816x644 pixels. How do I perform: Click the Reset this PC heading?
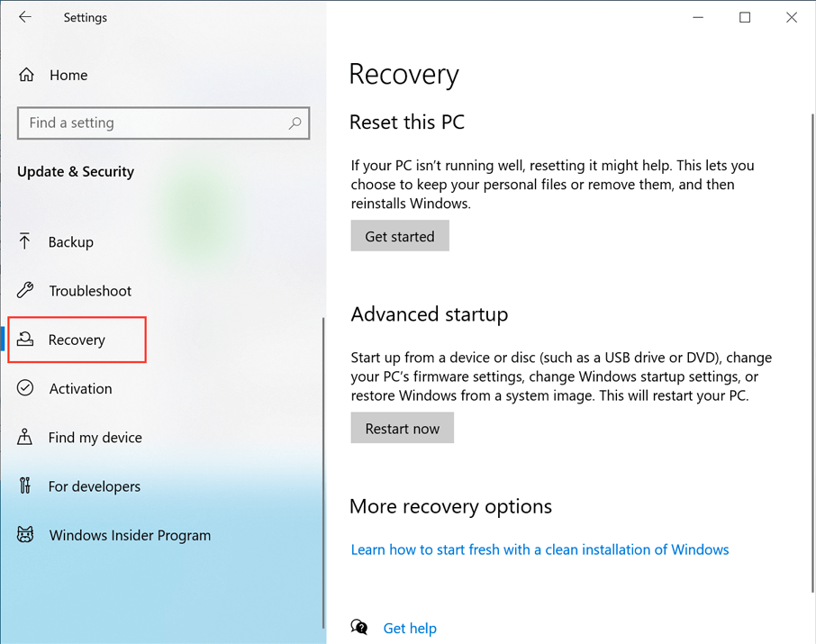pos(407,122)
